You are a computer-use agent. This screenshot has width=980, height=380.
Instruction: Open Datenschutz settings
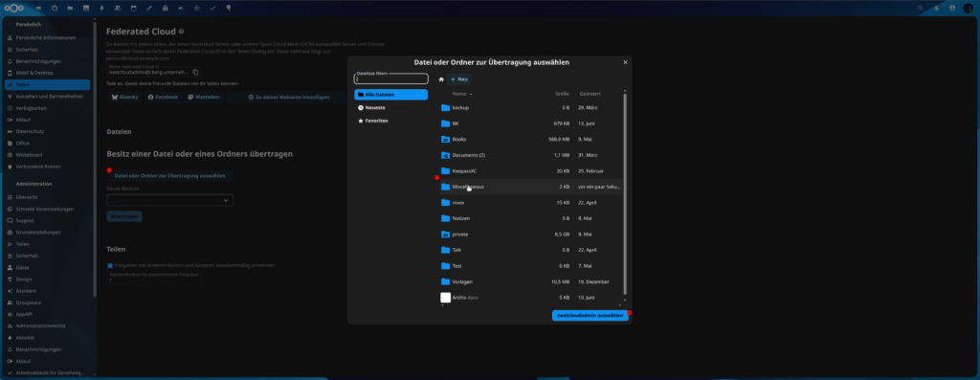point(48,131)
